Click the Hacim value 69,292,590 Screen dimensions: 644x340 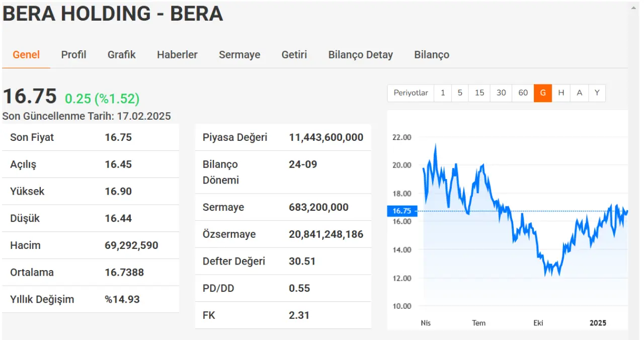click(x=131, y=245)
